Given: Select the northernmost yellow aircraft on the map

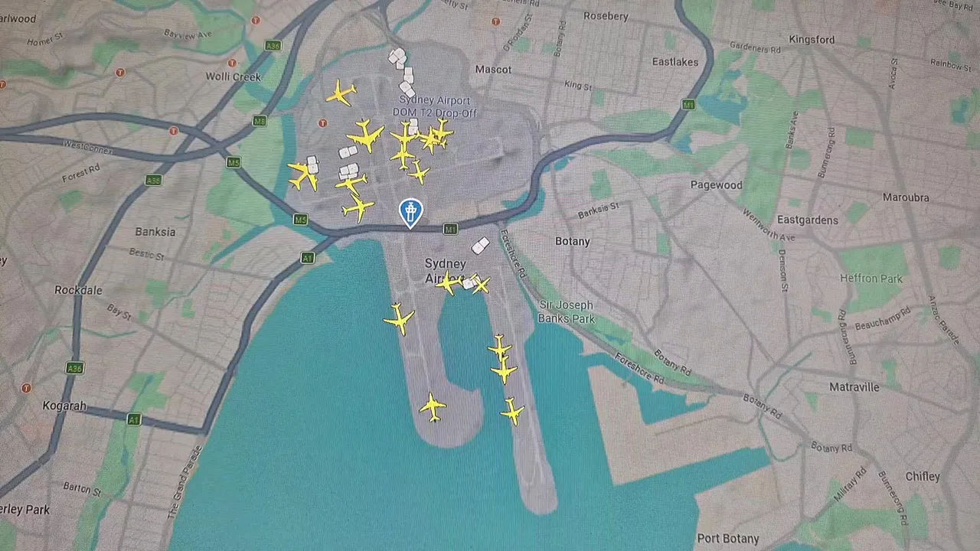Looking at the screenshot, I should point(341,94).
